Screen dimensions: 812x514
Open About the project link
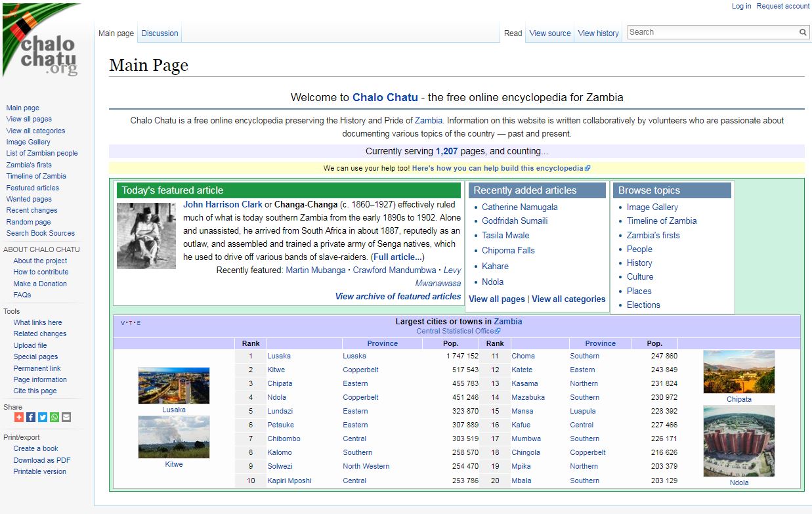(40, 261)
